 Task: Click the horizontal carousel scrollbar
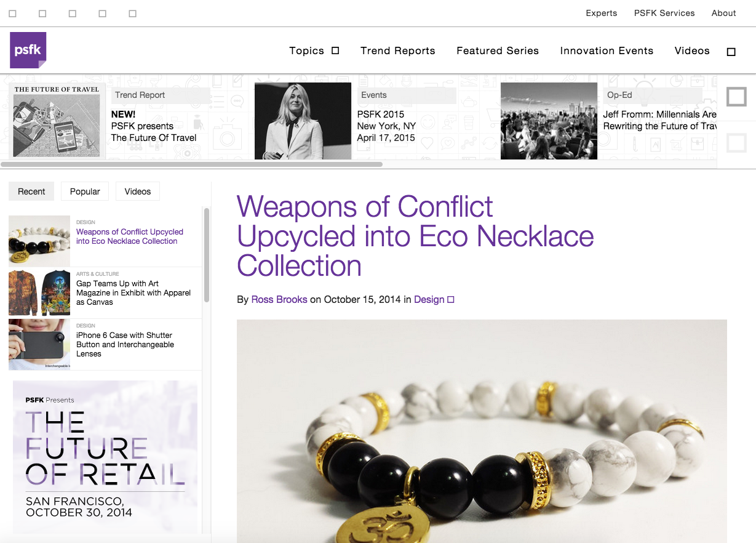[x=192, y=164]
